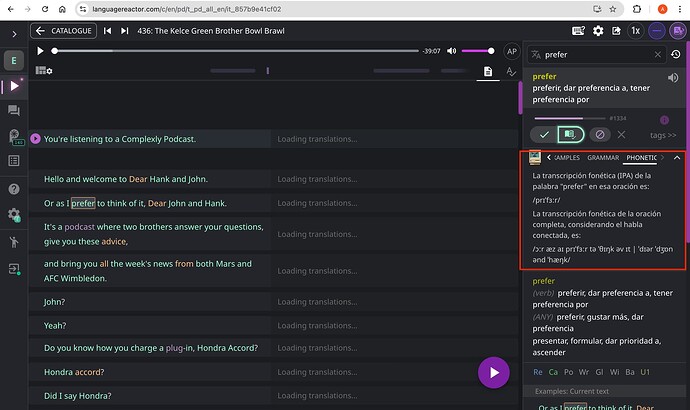The image size is (690, 410).
Task: Play pronunciation audio for 'prefer'
Action: pyautogui.click(x=672, y=77)
